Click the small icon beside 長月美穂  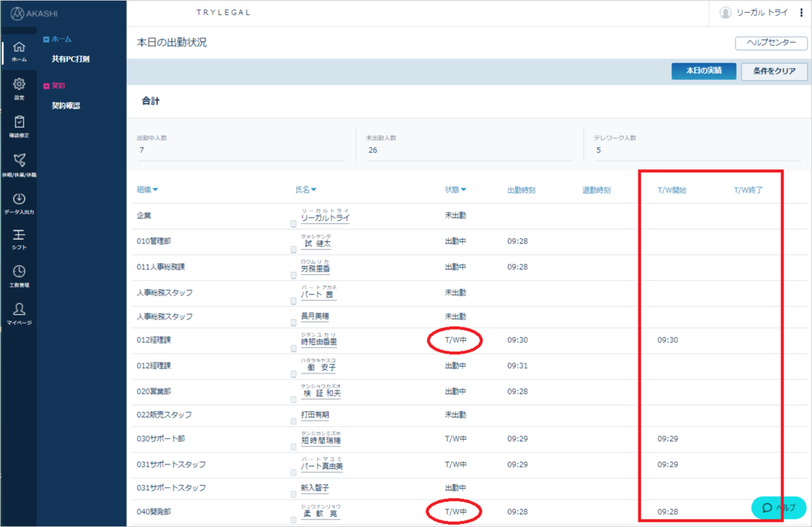(293, 323)
